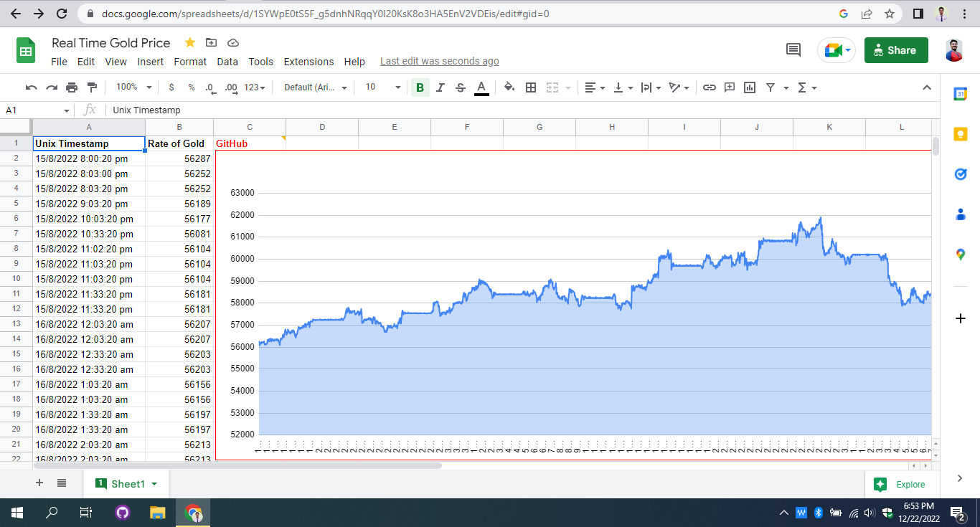Open Google Calendar in side panel

[961, 94]
